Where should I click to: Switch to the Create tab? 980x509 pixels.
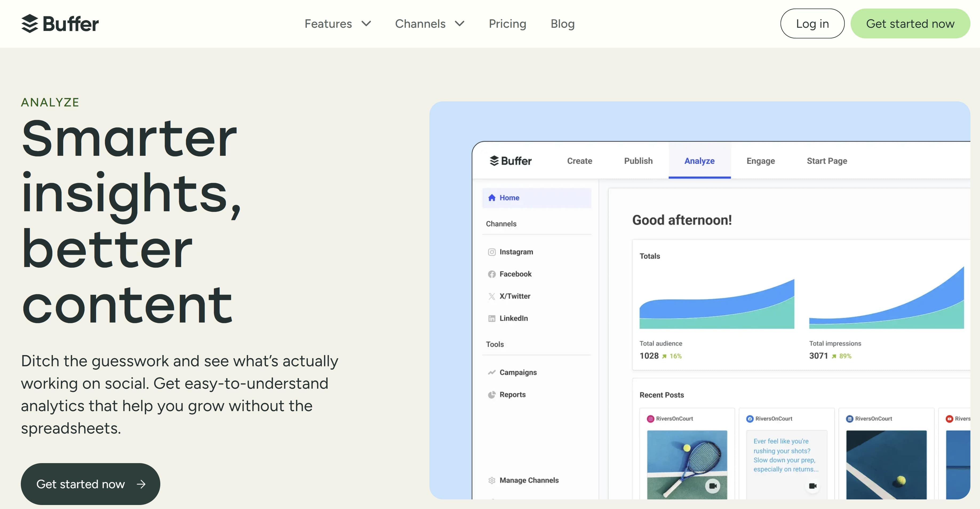click(579, 161)
